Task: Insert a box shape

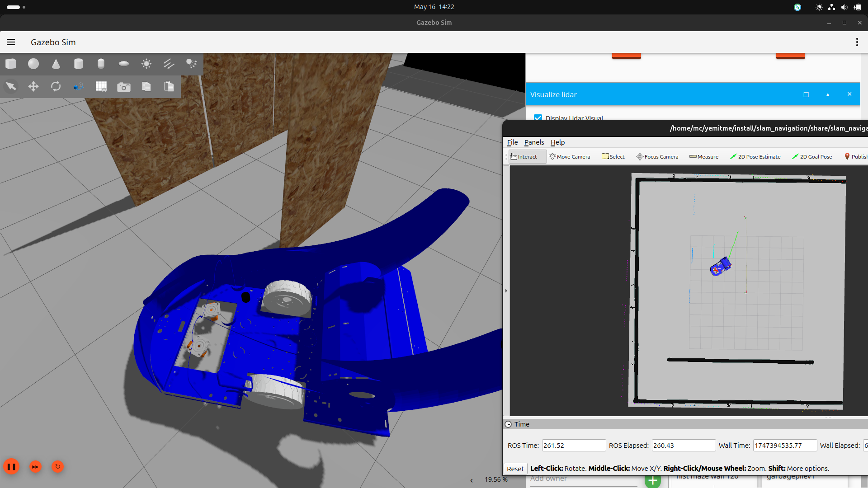Action: [x=11, y=64]
